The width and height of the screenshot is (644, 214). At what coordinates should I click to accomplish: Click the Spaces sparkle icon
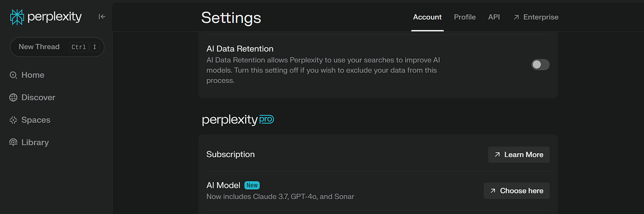pyautogui.click(x=13, y=120)
